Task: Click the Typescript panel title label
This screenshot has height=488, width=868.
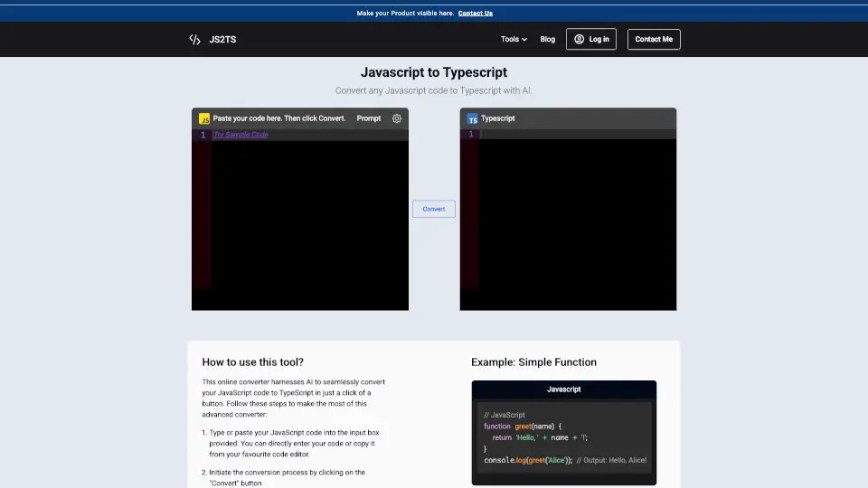Action: tap(497, 118)
